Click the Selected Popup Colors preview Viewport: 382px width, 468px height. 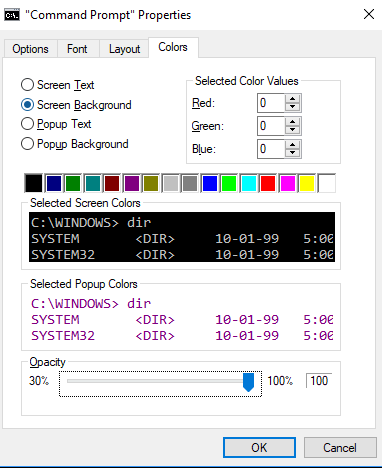[x=182, y=319]
